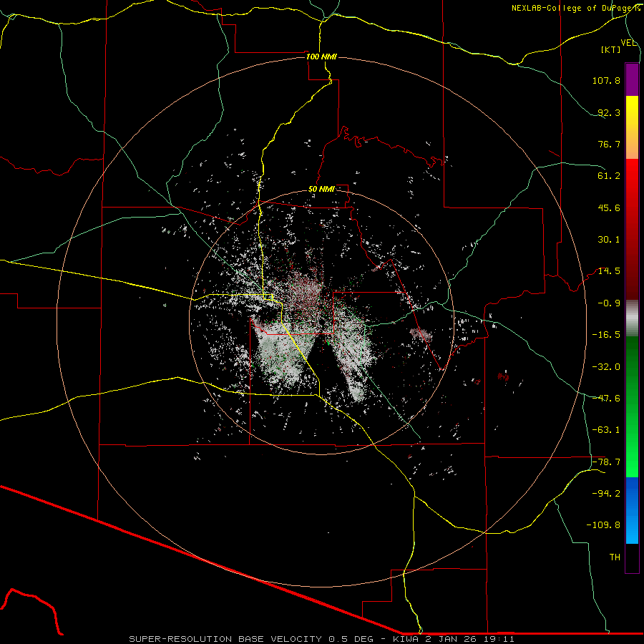Select the 76.7 velocity scale value
Image resolution: width=644 pixels, height=644 pixels.
[x=609, y=144]
